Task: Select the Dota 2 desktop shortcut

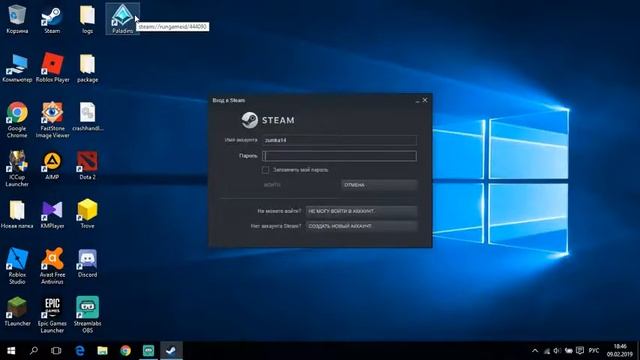Action: click(x=87, y=165)
